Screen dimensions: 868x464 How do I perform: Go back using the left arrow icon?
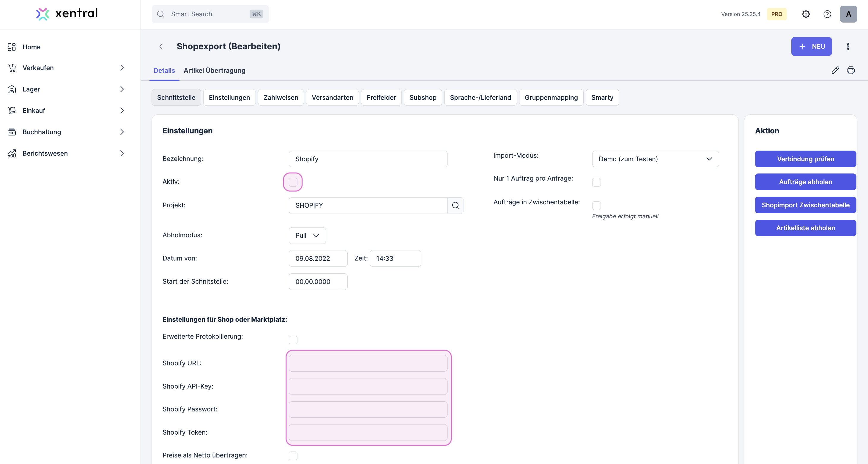coord(161,46)
